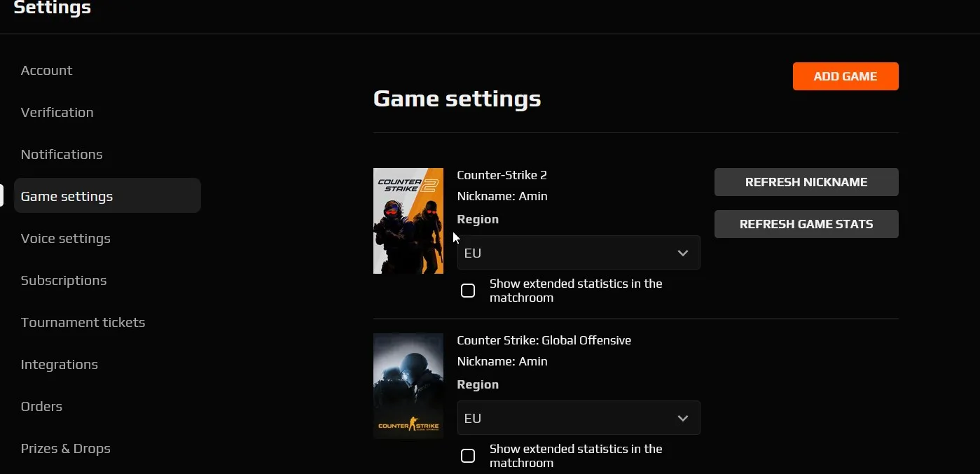Click chevron arrow in Global Offensive region
980x474 pixels.
click(683, 419)
